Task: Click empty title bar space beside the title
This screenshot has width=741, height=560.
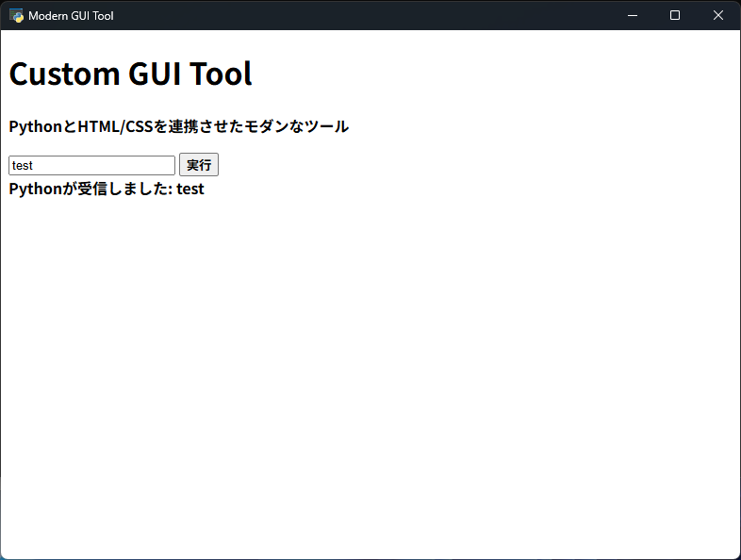Action: [x=377, y=15]
